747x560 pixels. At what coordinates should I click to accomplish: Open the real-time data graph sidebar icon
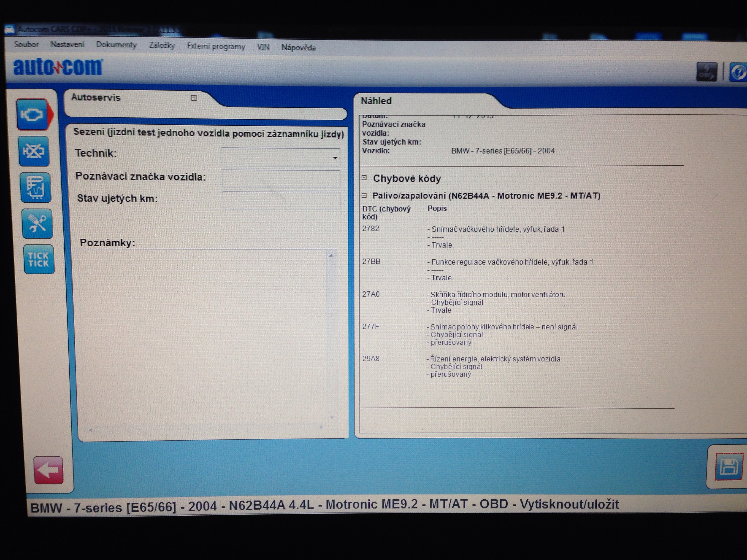(35, 188)
